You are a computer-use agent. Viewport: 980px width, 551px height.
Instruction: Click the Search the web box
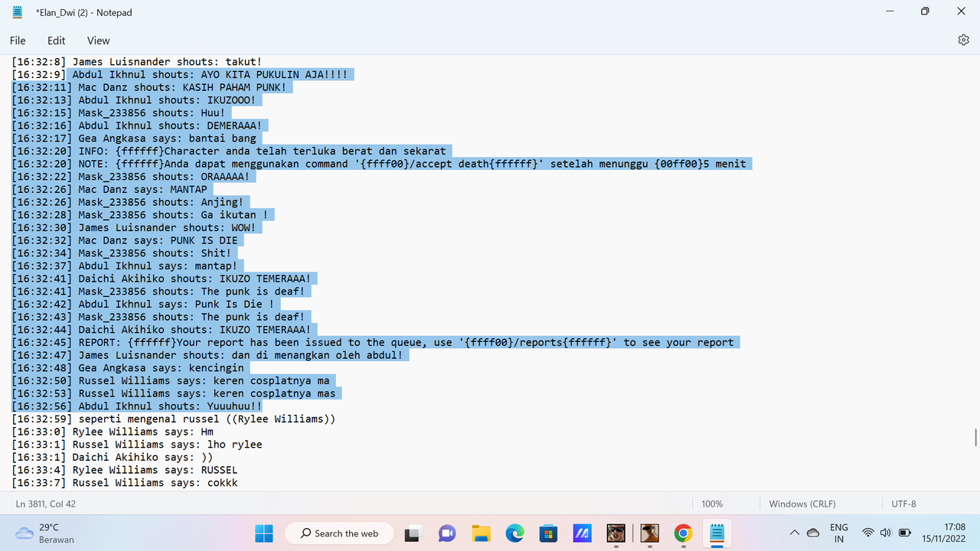click(339, 533)
